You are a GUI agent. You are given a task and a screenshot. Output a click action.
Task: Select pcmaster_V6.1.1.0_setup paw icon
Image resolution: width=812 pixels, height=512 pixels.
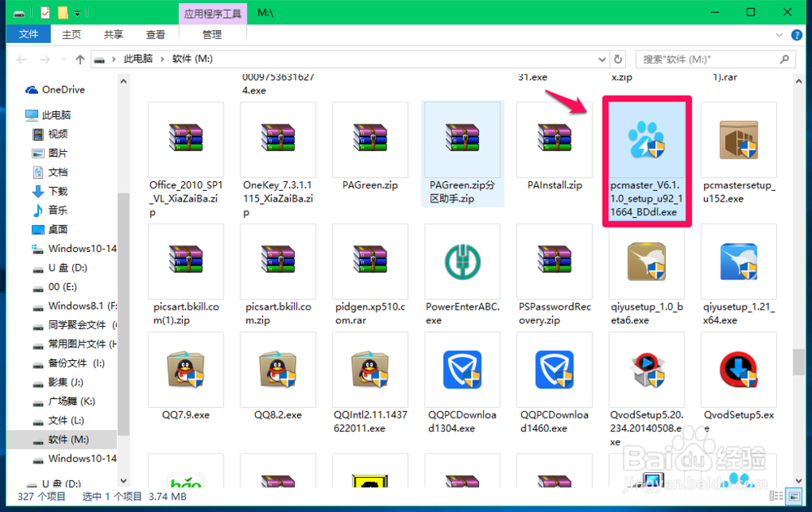point(646,139)
